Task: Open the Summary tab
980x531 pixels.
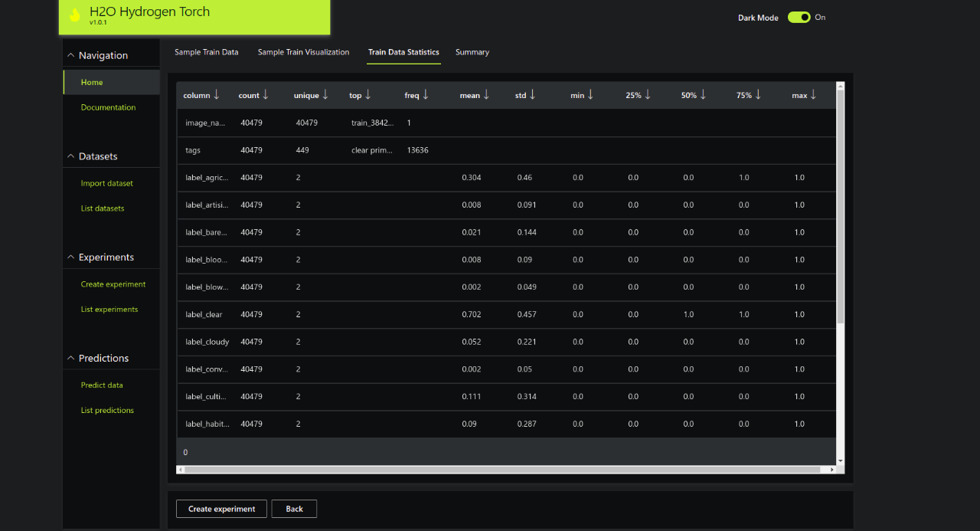Action: click(x=472, y=52)
